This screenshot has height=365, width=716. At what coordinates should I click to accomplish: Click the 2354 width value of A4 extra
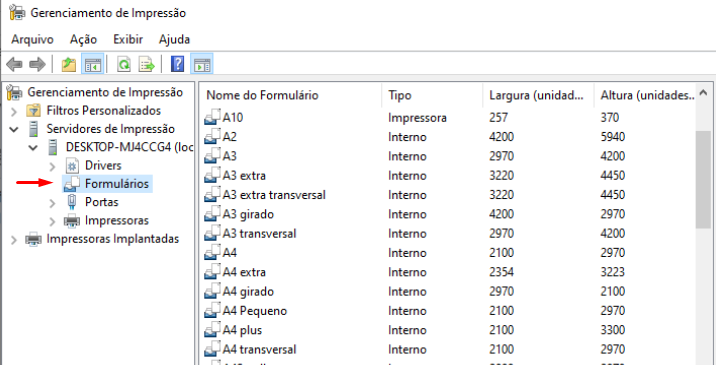click(x=501, y=272)
